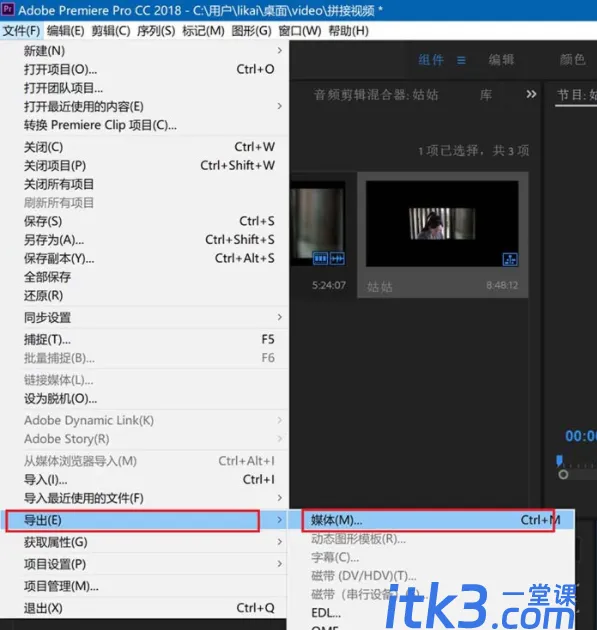Show hidden panel tabs overflow chevrons
Viewport: 597px width, 630px height.
tap(531, 94)
